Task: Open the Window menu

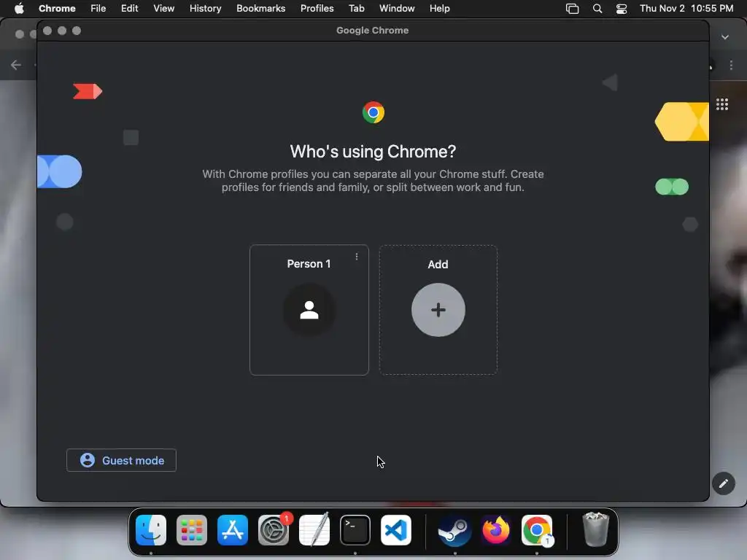Action: [x=397, y=8]
